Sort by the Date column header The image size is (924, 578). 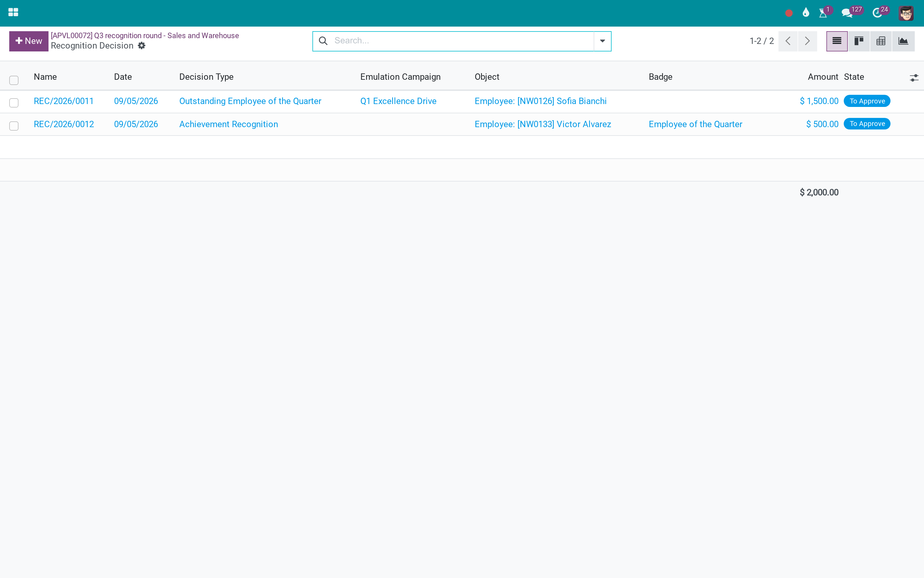tap(123, 77)
